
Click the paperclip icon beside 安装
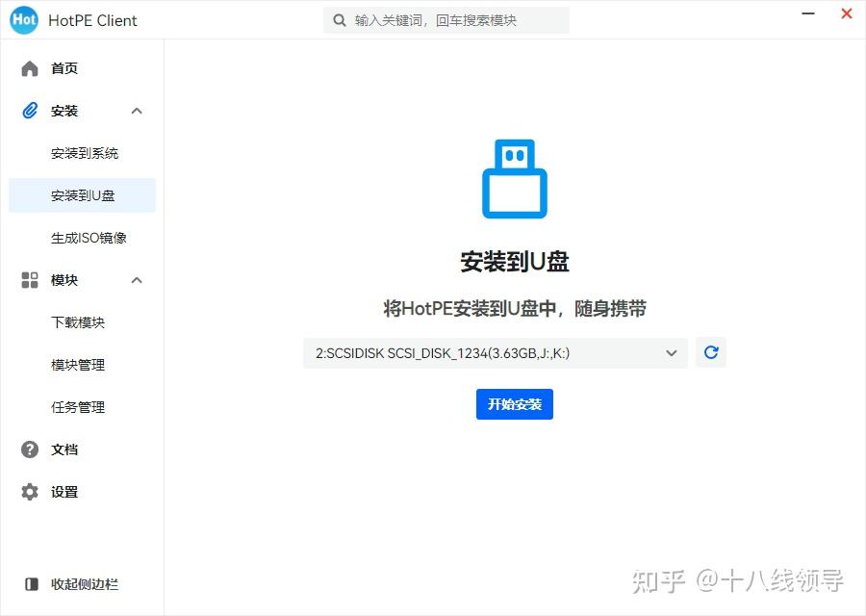pyautogui.click(x=30, y=111)
